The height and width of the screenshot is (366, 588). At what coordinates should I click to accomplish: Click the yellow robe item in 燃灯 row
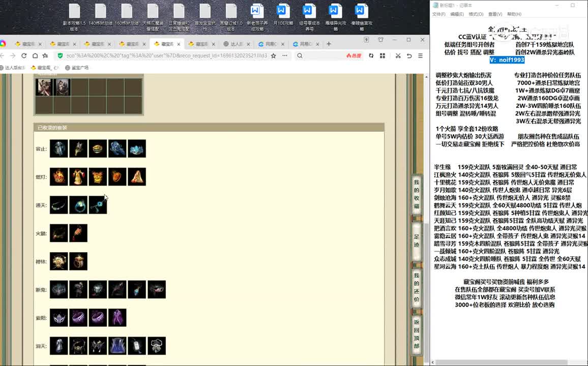(x=78, y=177)
